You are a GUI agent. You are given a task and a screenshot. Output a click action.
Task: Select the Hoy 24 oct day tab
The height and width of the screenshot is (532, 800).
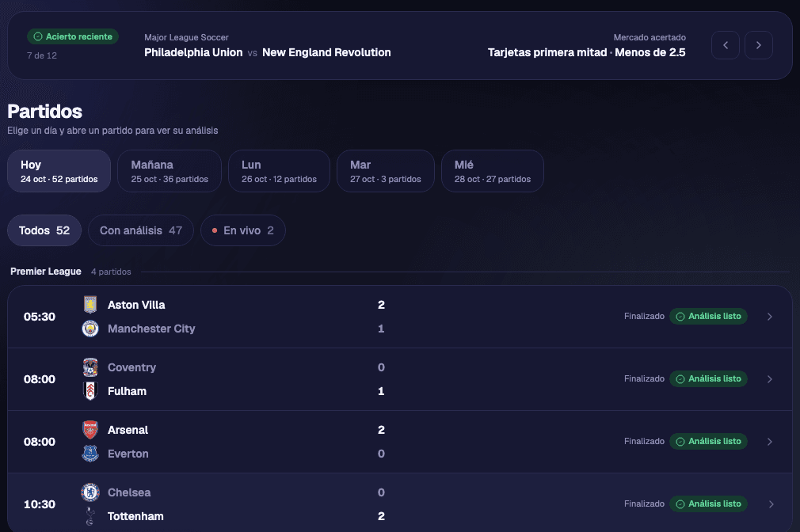point(59,171)
